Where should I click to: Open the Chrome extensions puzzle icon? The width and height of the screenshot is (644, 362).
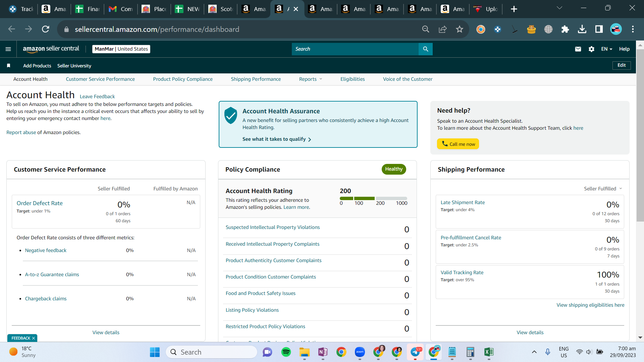[x=565, y=29]
